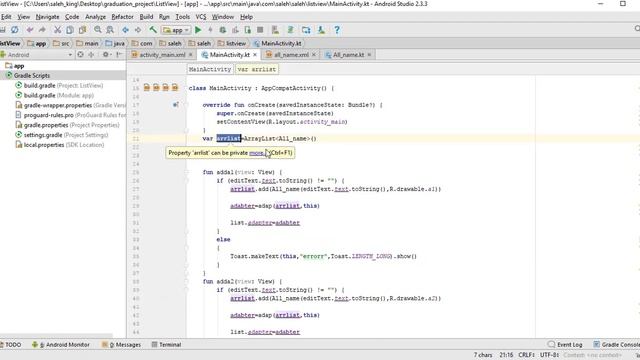Open the Project Structure icon
This screenshot has width=640, height=360.
[x=306, y=30]
